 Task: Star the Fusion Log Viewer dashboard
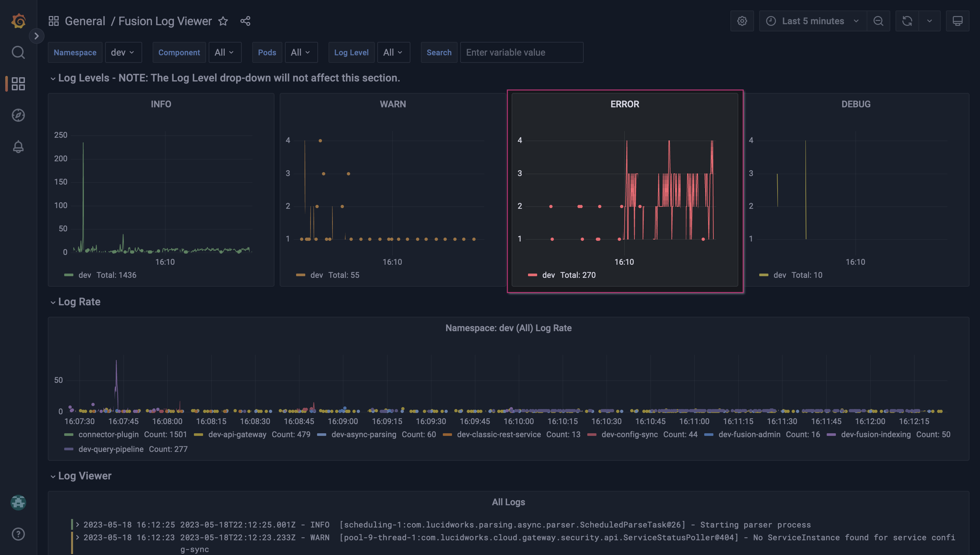pos(223,21)
